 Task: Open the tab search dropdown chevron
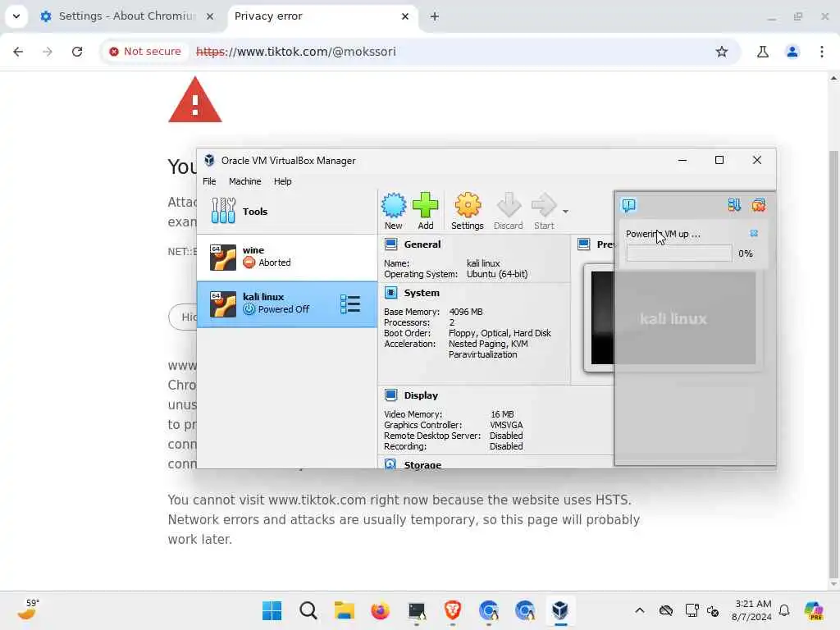(16, 16)
